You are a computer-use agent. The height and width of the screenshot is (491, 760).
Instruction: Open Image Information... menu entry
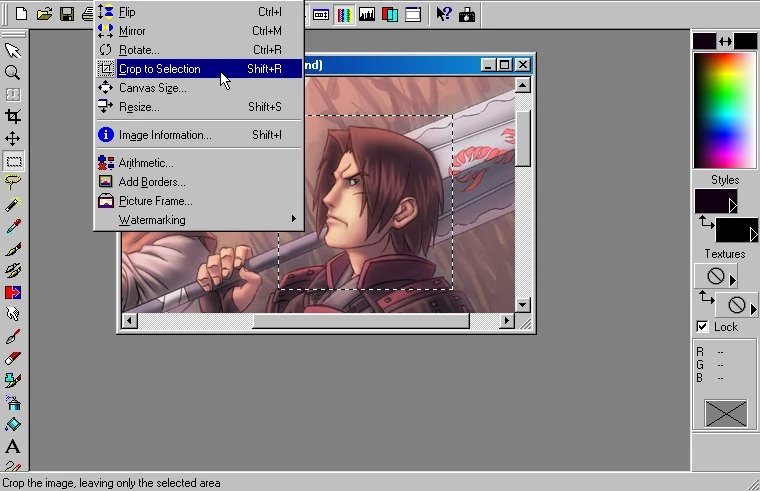tap(199, 135)
